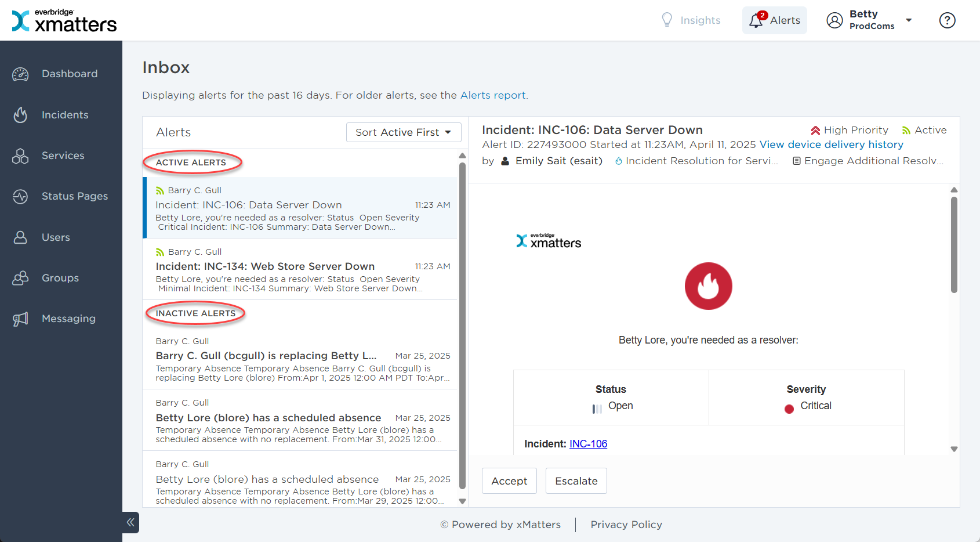Open the help question mark icon

coord(947,20)
